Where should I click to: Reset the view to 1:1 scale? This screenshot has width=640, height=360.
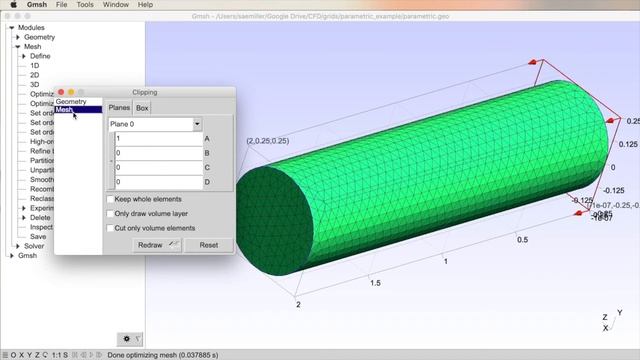coord(57,355)
